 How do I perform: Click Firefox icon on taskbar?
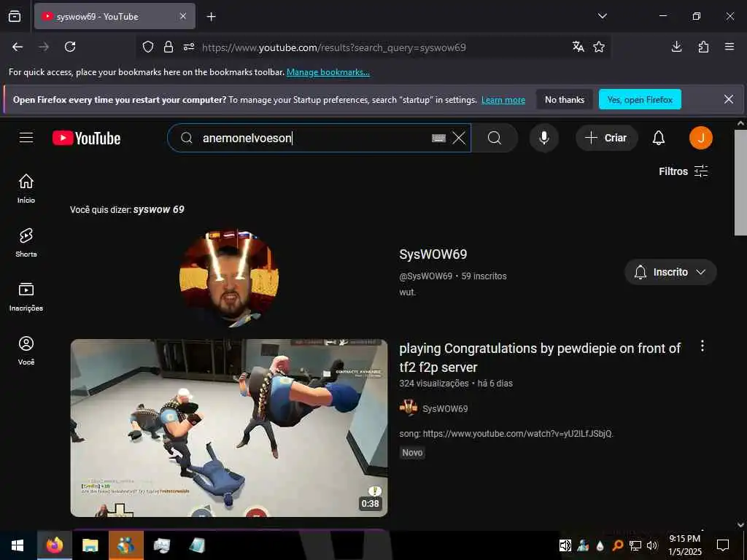(54, 545)
